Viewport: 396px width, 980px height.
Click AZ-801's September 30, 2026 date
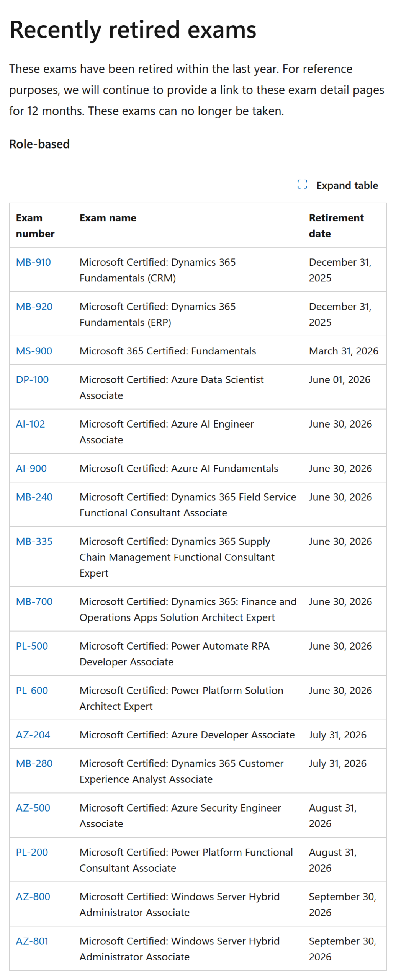[x=342, y=949]
